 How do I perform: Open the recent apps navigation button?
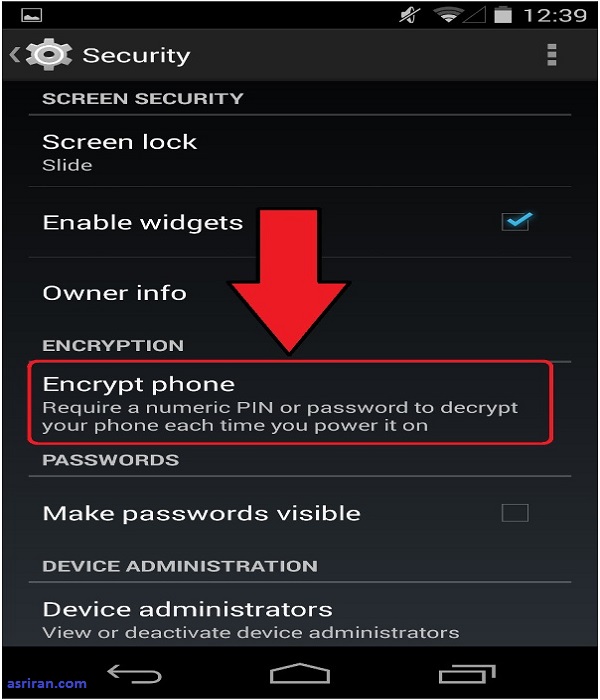(x=467, y=675)
